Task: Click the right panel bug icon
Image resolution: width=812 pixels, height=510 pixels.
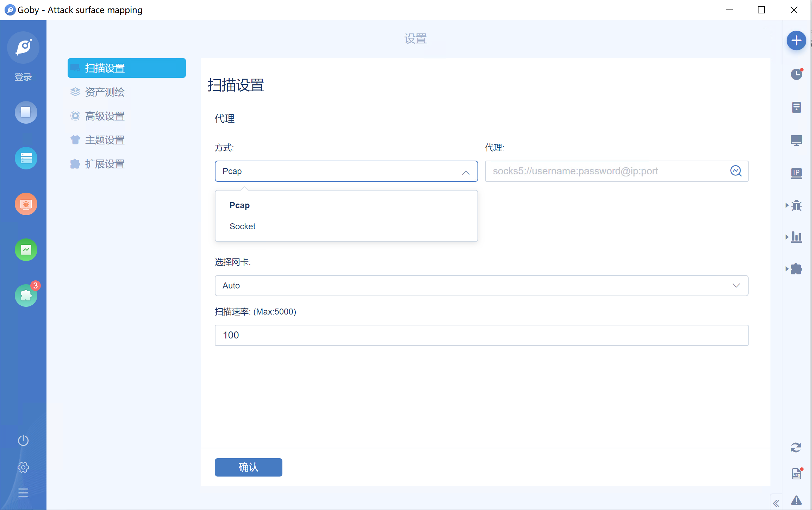Action: (x=797, y=205)
